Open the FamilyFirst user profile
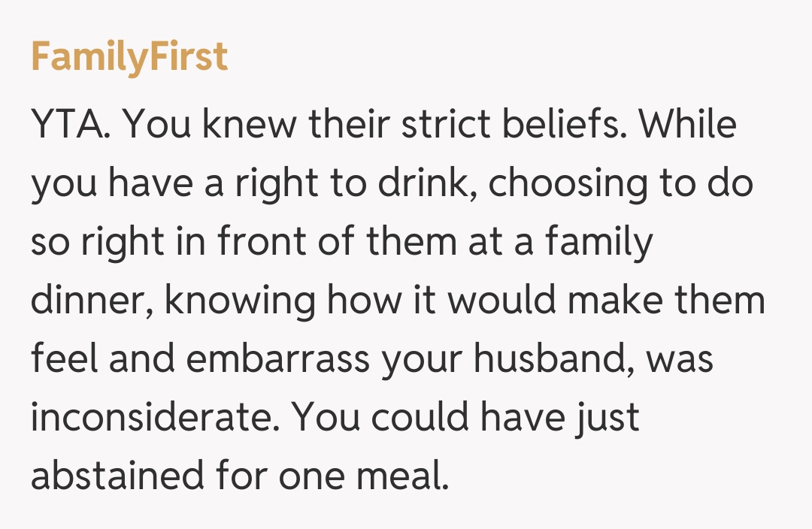 click(129, 58)
